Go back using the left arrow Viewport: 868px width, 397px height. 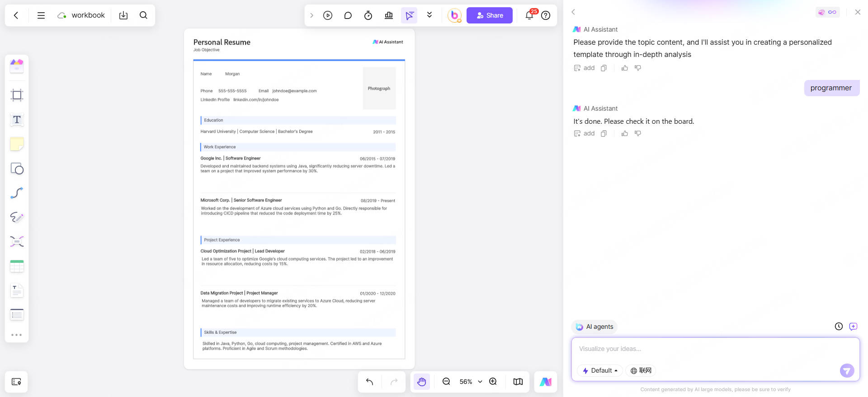[16, 15]
